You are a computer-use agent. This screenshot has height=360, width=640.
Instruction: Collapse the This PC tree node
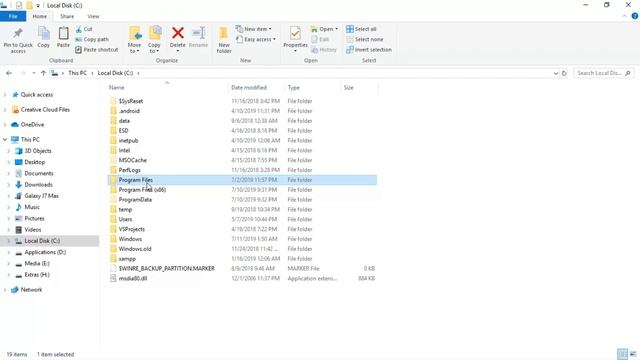click(5, 140)
